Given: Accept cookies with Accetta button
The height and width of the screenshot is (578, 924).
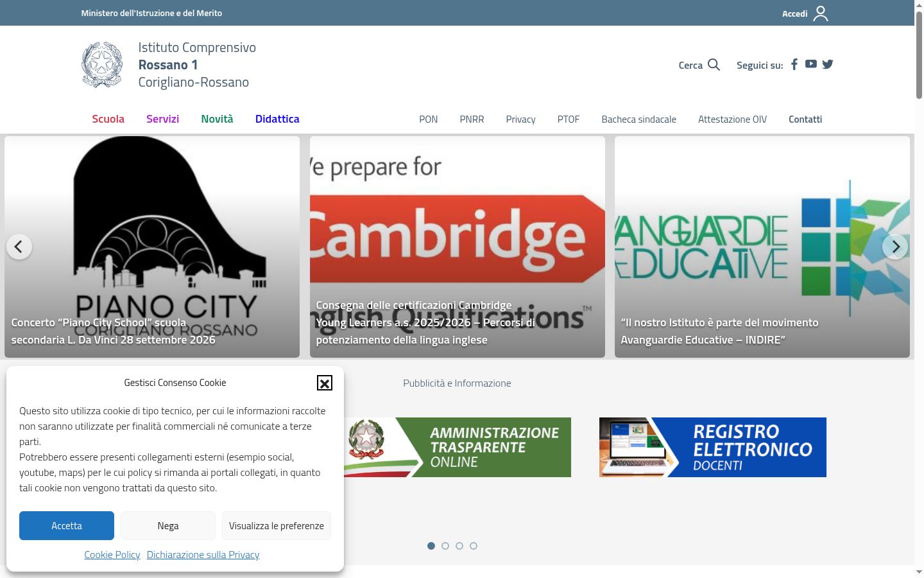Looking at the screenshot, I should (x=67, y=525).
